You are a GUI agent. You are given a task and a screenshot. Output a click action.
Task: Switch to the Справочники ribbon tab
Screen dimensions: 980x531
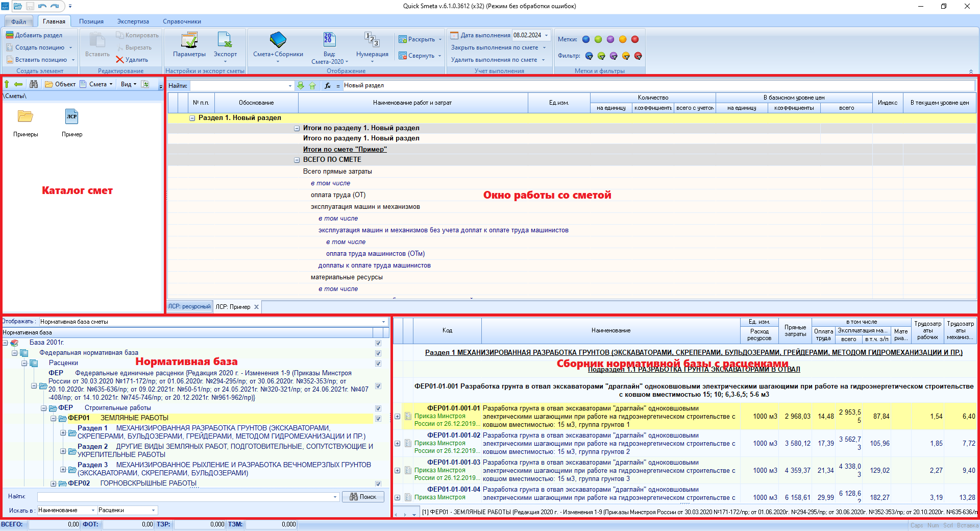[182, 21]
